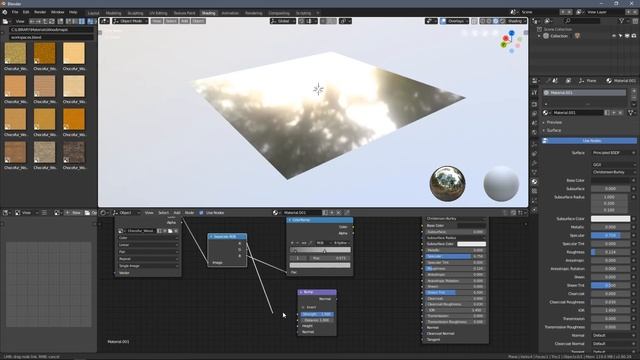Select rendered viewport shading mode icon
Viewport: 640px width, 360px height.
pyautogui.click(x=502, y=21)
